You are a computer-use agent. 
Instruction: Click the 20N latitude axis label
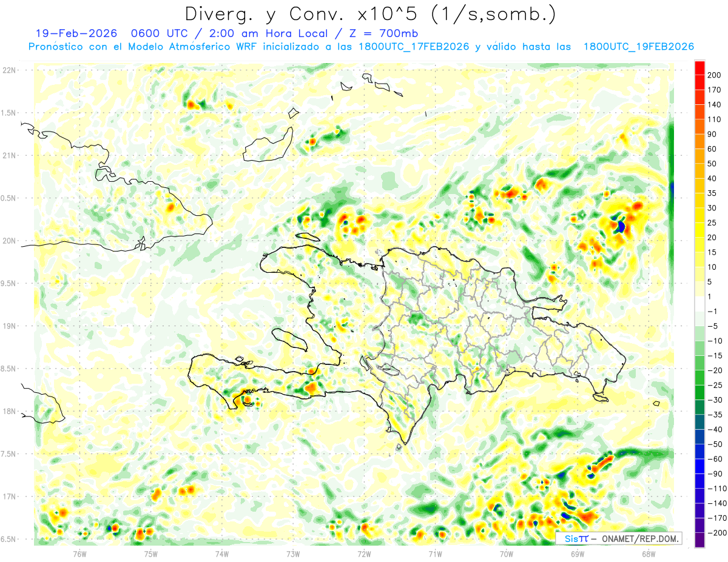[x=9, y=241]
